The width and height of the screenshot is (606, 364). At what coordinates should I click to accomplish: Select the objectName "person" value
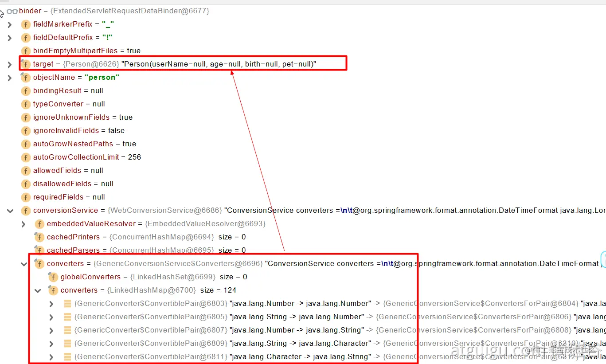click(102, 78)
